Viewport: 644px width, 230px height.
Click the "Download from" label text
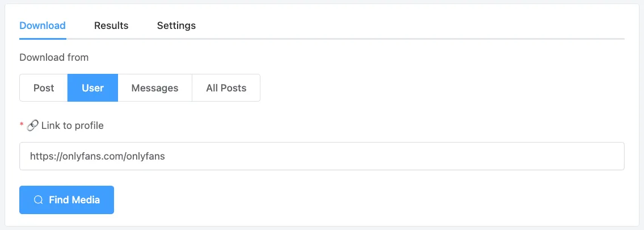tap(54, 57)
